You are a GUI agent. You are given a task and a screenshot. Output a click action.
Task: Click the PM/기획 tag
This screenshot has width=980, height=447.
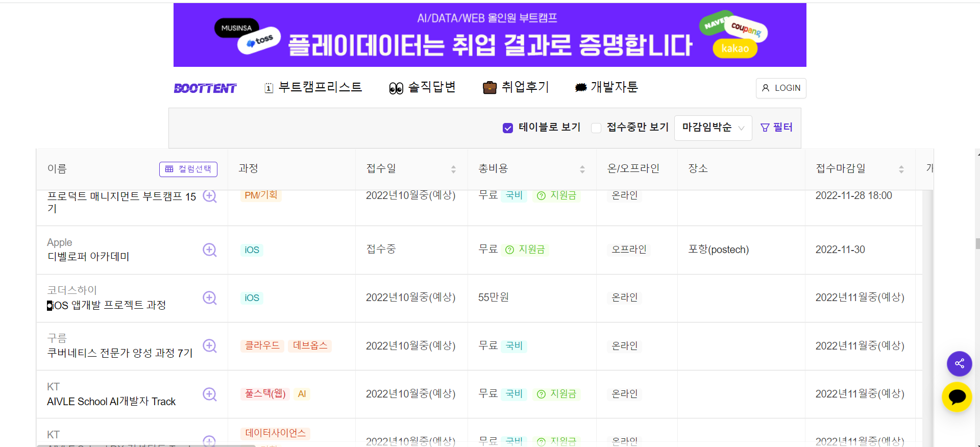tap(261, 195)
